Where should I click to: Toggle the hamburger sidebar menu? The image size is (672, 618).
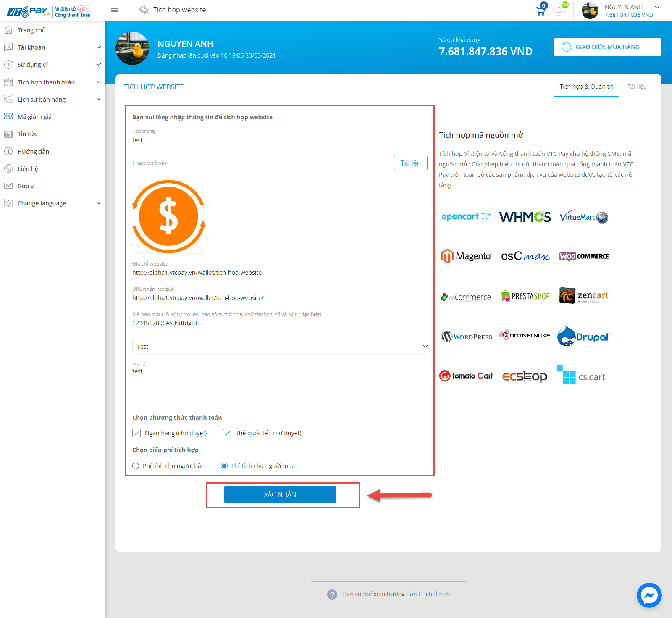click(x=114, y=10)
